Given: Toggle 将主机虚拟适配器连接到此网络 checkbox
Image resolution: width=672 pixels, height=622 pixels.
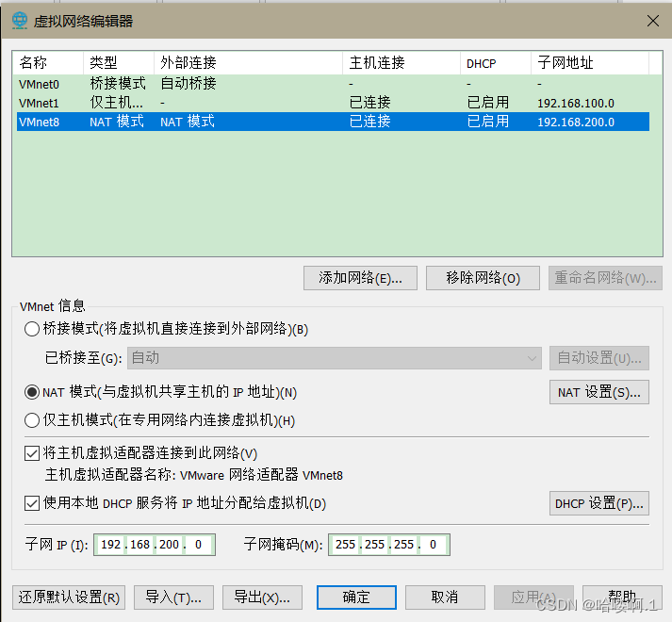Looking at the screenshot, I should pos(32,453).
